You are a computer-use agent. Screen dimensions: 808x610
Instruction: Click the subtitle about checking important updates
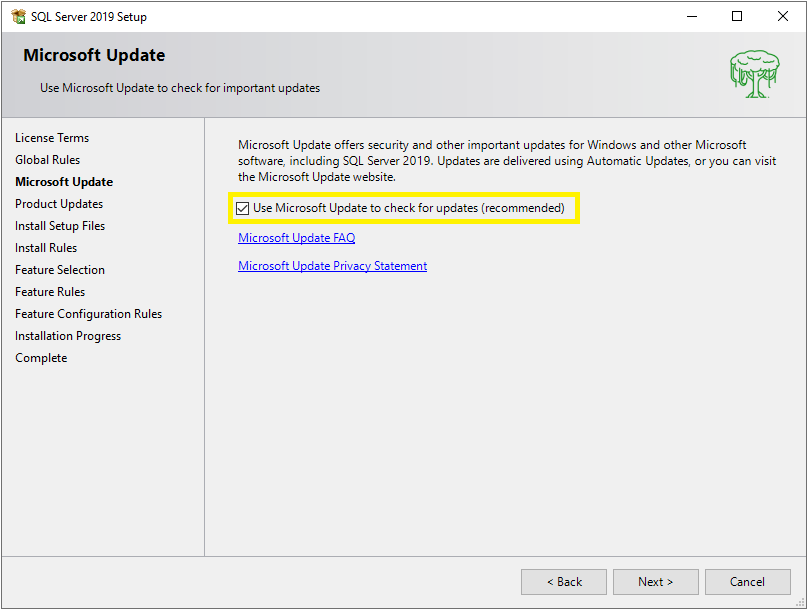coord(180,88)
